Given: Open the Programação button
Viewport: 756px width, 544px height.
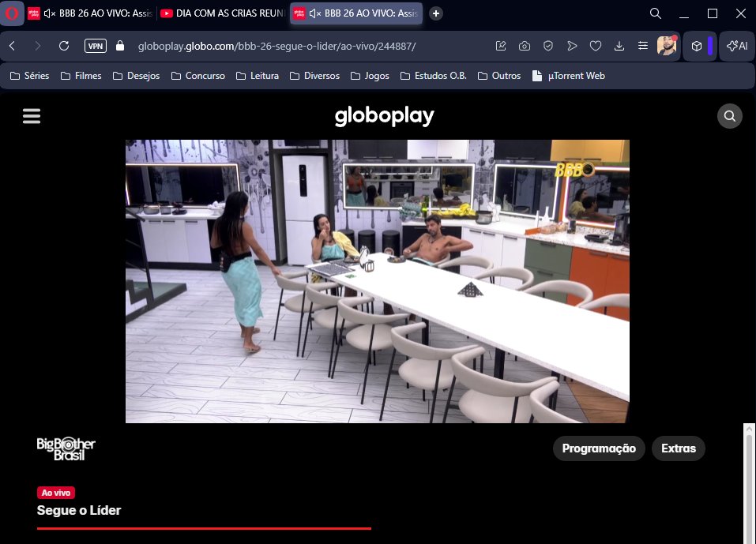Looking at the screenshot, I should coord(599,448).
